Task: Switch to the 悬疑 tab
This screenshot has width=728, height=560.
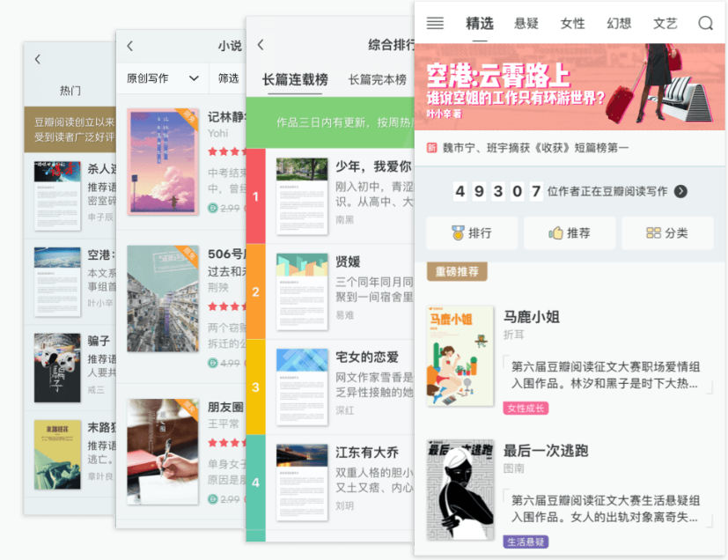Action: (526, 23)
